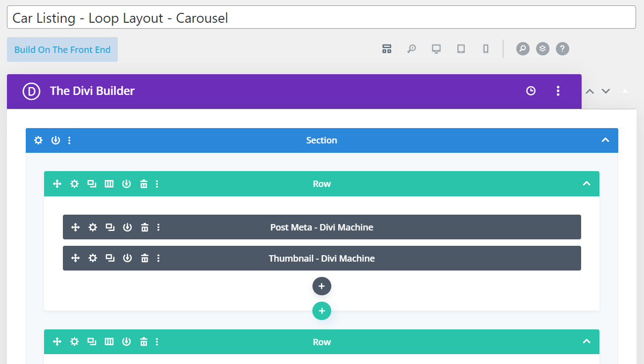Toggle power icon on the Section bar
The width and height of the screenshot is (644, 364).
point(55,140)
